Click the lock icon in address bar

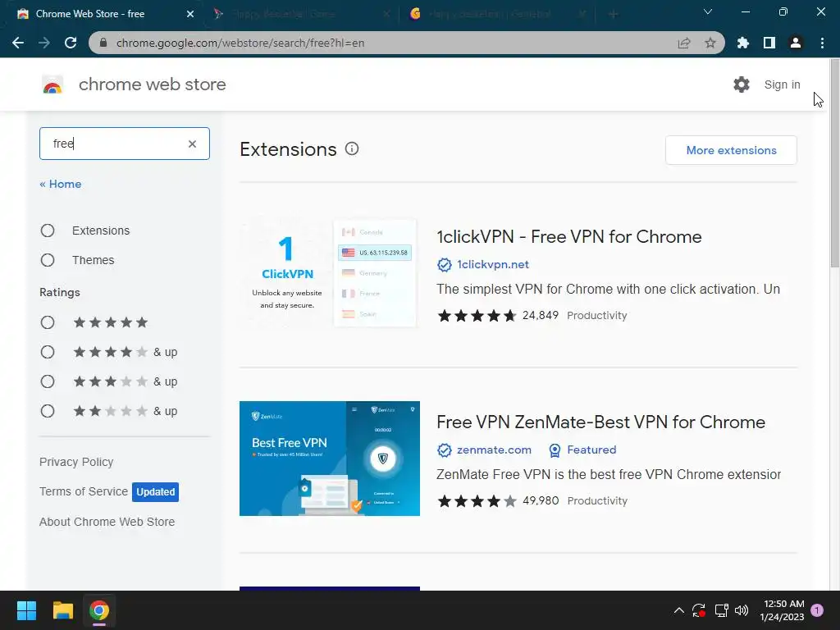click(x=103, y=43)
